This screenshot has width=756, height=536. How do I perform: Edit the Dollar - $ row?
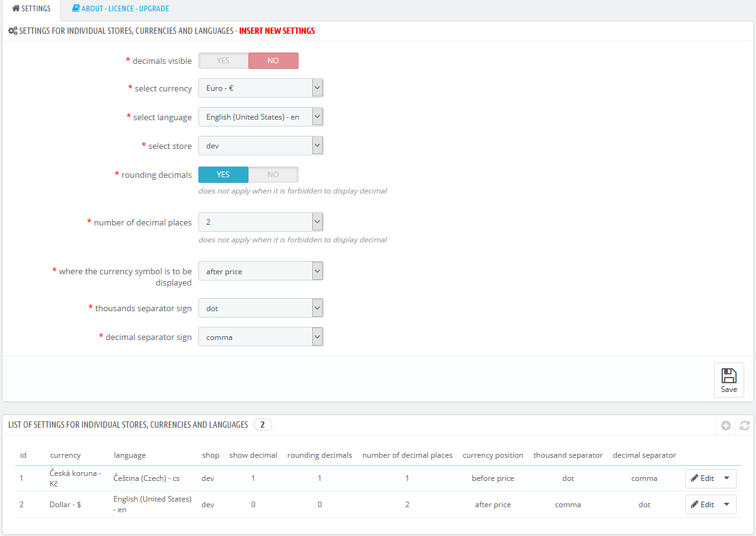702,505
